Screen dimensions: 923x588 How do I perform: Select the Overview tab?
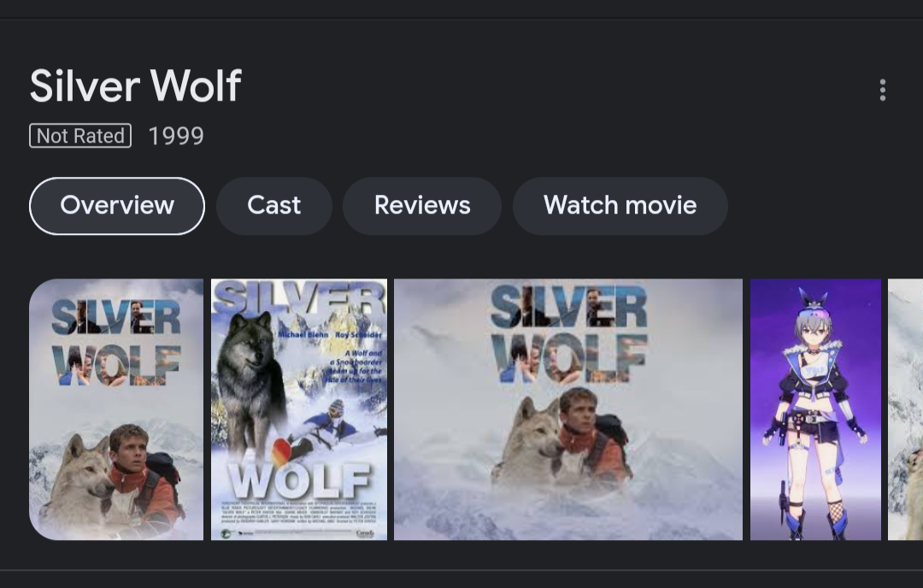(116, 205)
